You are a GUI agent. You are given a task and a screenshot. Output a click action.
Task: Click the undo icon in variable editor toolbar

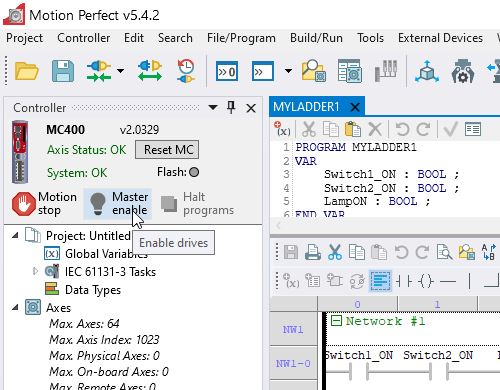(x=402, y=129)
